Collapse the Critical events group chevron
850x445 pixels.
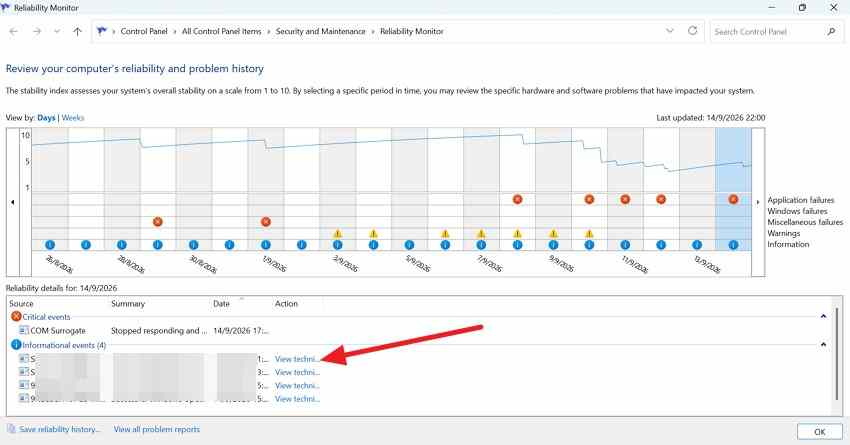[x=823, y=316]
